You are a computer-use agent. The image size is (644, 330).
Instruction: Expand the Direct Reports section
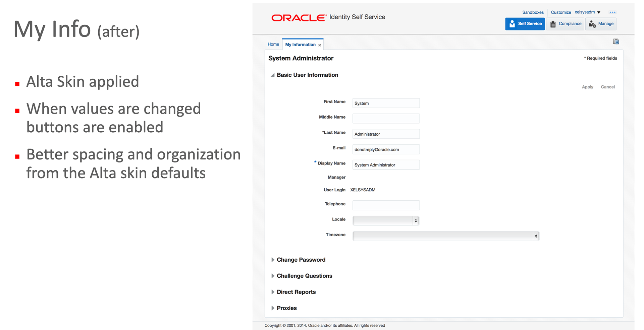pyautogui.click(x=273, y=292)
